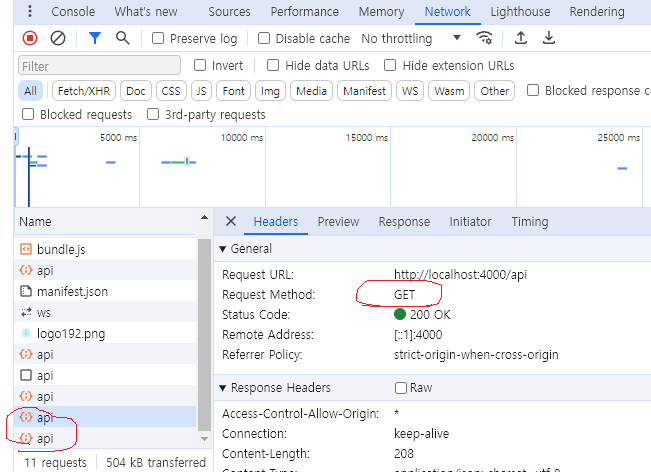This screenshot has width=651, height=472.
Task: Import HAR file with upload arrow
Action: [x=521, y=38]
